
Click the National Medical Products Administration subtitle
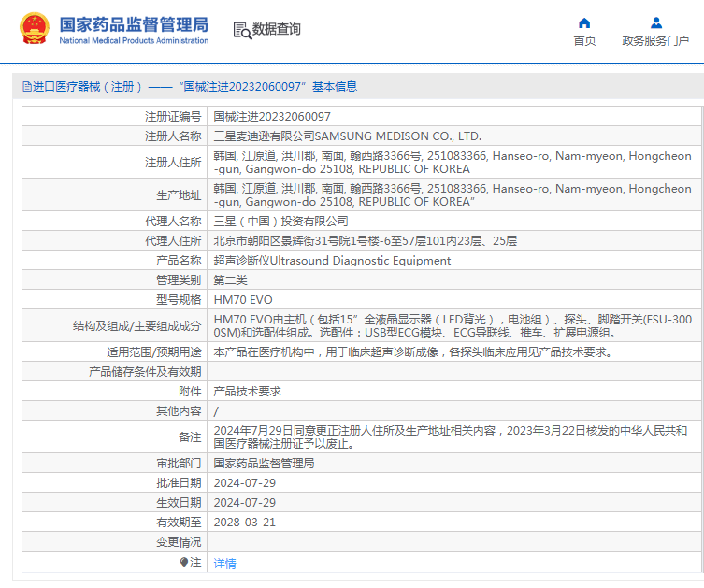[x=134, y=41]
